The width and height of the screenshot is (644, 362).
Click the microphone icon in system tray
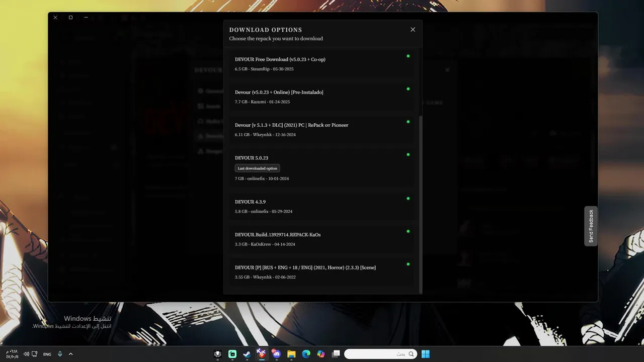[x=60, y=354]
